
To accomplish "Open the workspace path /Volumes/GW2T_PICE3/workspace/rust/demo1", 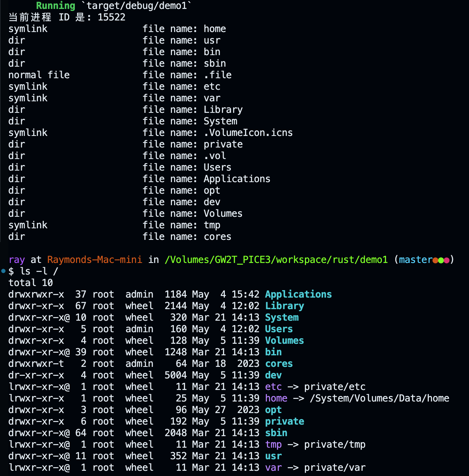I will (x=276, y=260).
